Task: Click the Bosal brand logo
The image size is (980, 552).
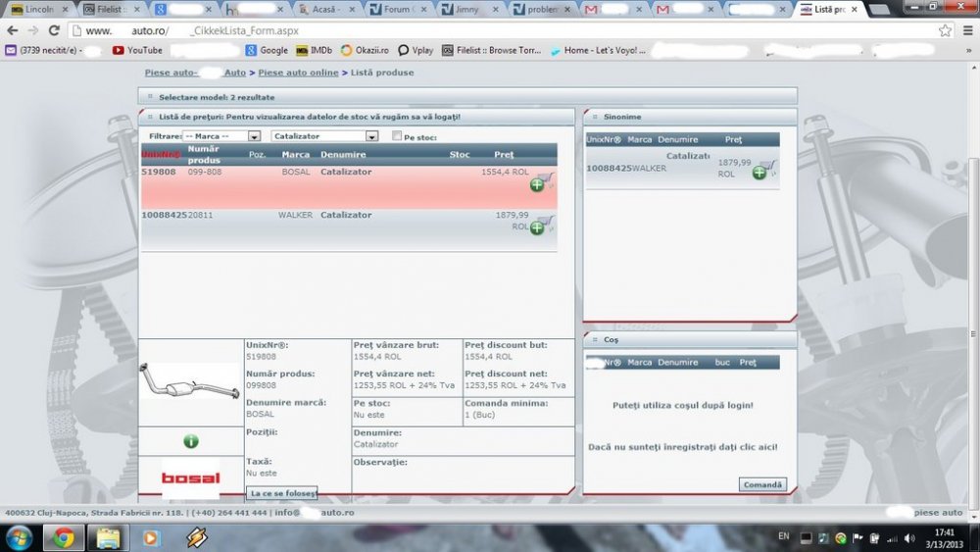Action: tap(191, 478)
